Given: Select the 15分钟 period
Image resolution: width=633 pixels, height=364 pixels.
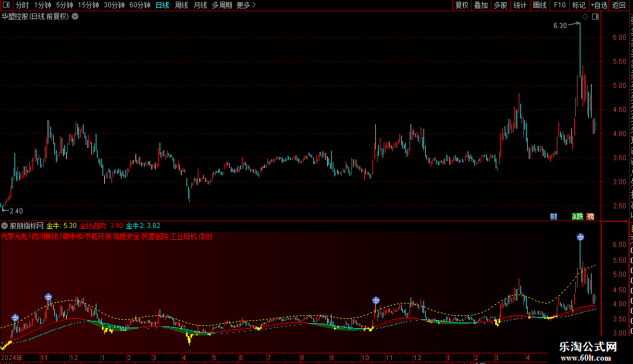Looking at the screenshot, I should pyautogui.click(x=89, y=5).
